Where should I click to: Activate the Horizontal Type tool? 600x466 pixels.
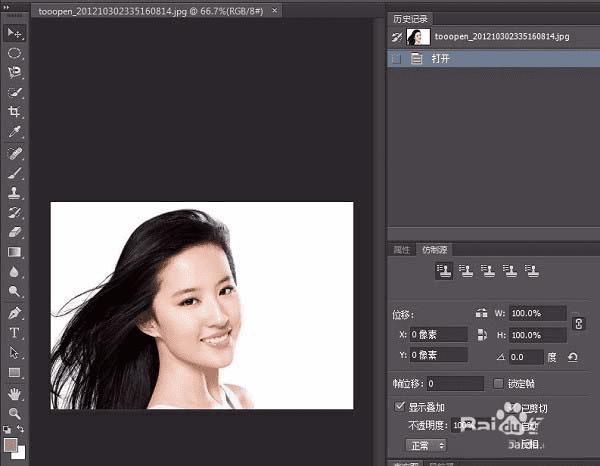point(15,332)
